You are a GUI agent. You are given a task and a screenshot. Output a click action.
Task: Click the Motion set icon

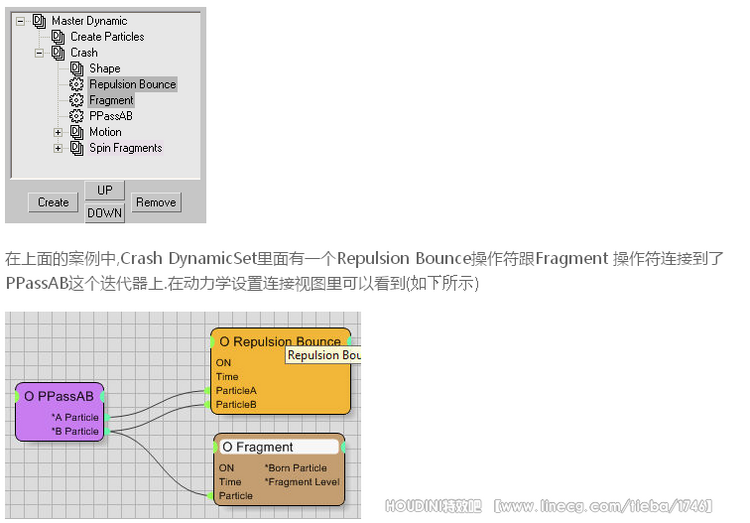coord(77,132)
